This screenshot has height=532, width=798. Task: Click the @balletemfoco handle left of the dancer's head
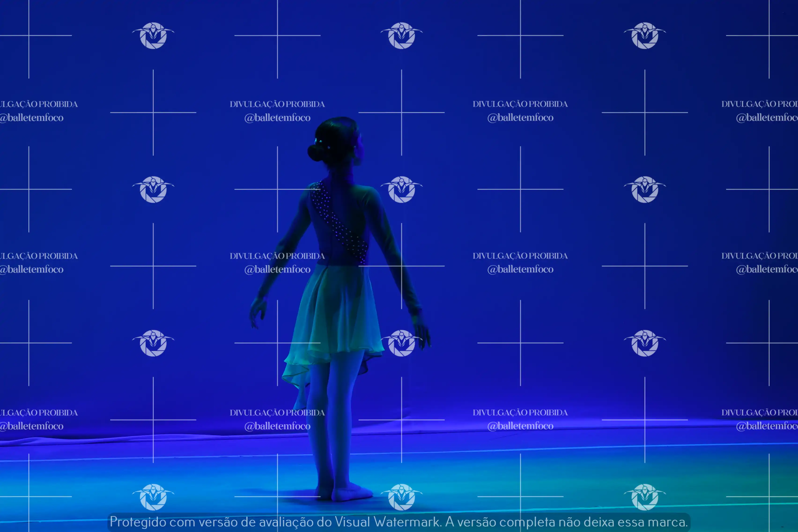tap(277, 118)
